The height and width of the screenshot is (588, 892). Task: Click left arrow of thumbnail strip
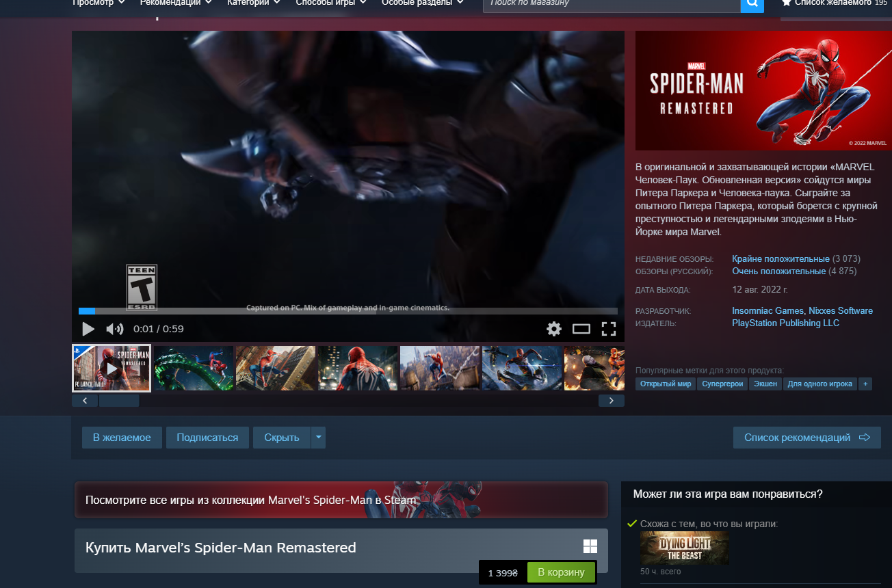point(85,401)
